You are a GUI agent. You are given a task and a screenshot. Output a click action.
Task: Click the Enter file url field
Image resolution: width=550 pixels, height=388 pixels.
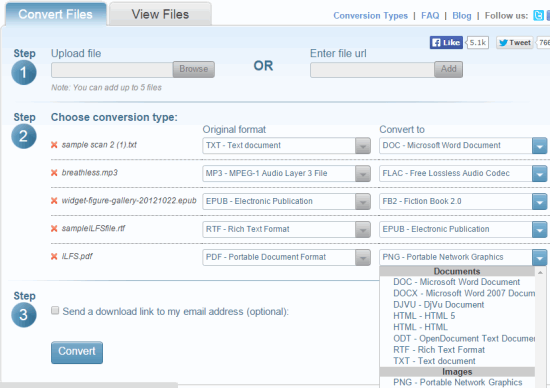click(x=372, y=70)
